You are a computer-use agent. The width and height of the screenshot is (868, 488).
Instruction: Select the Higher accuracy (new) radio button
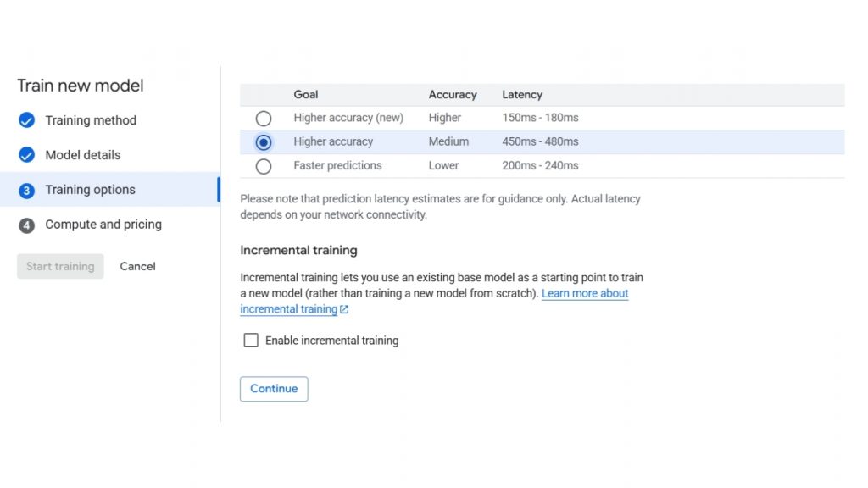click(x=264, y=119)
